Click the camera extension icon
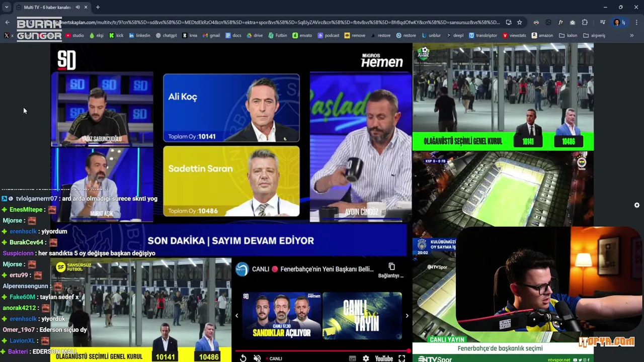644x362 pixels. point(573,22)
